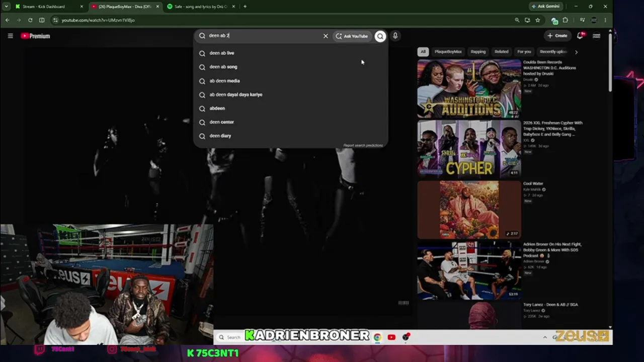Image resolution: width=644 pixels, height=362 pixels.
Task: Switch to the PlaqueBoyMax YouTube tab
Action: click(125, 7)
